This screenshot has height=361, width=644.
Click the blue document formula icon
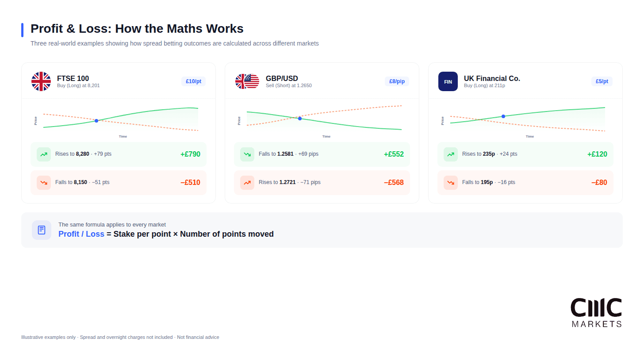click(42, 230)
